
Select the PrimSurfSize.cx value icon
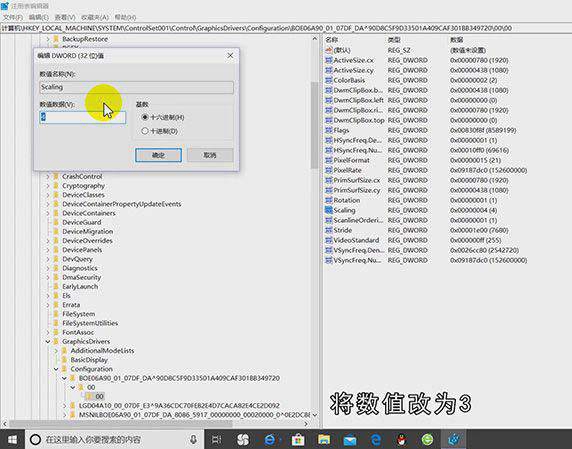[x=328, y=180]
